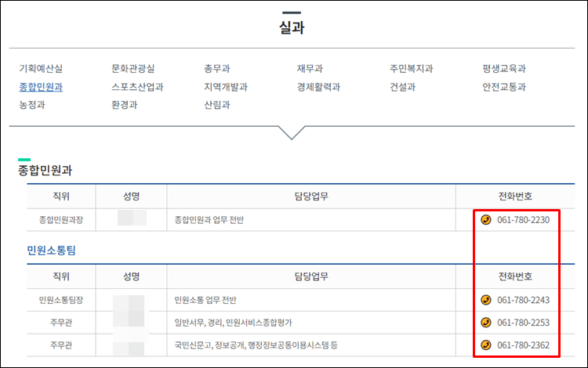This screenshot has height=368, width=588.
Task: Click the 주무관 cell in the 국민신문고 row
Action: pos(61,345)
